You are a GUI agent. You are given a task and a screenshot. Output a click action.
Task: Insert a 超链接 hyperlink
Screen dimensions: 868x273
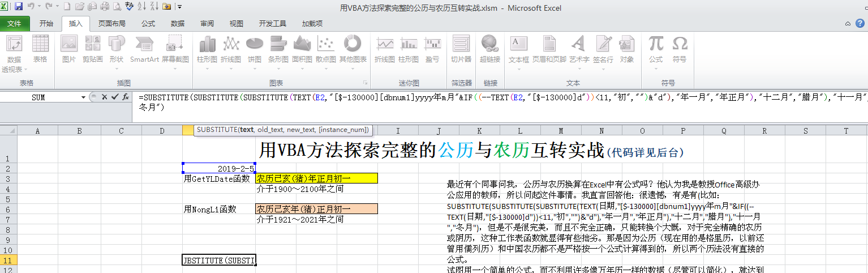(489, 49)
